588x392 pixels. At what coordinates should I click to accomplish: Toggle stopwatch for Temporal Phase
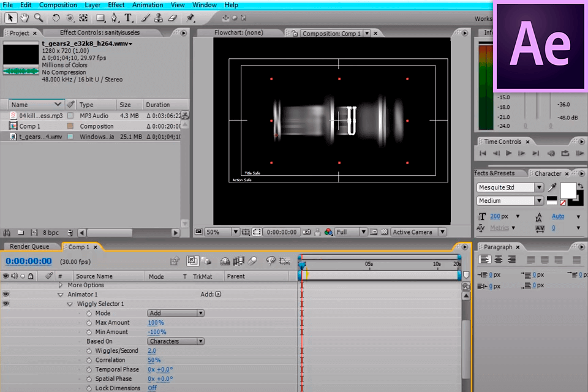pos(89,369)
